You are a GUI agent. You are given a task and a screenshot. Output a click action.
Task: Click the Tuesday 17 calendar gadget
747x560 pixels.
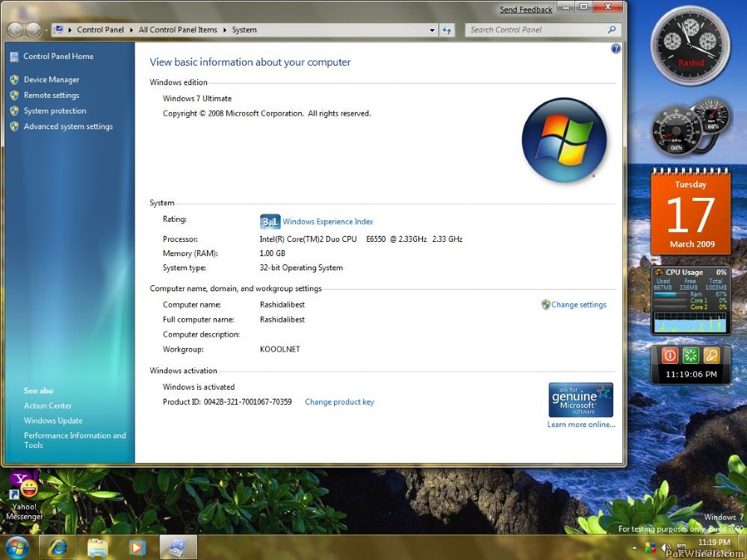tap(691, 211)
